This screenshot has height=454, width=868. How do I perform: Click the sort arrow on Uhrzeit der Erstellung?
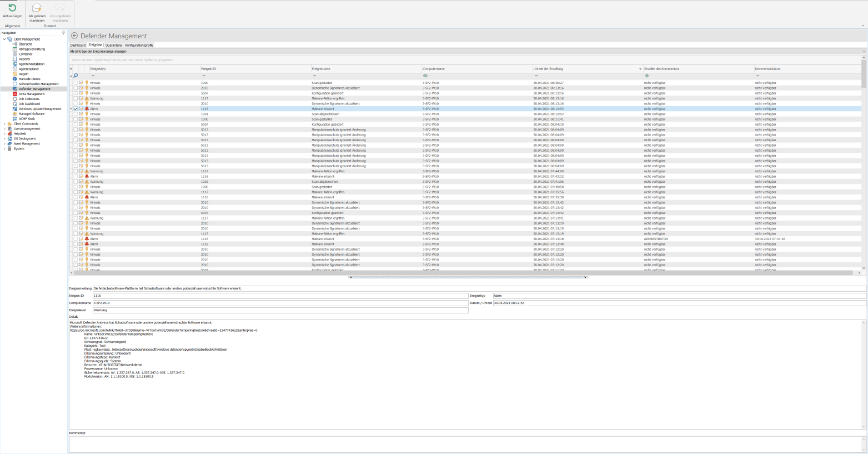point(640,69)
